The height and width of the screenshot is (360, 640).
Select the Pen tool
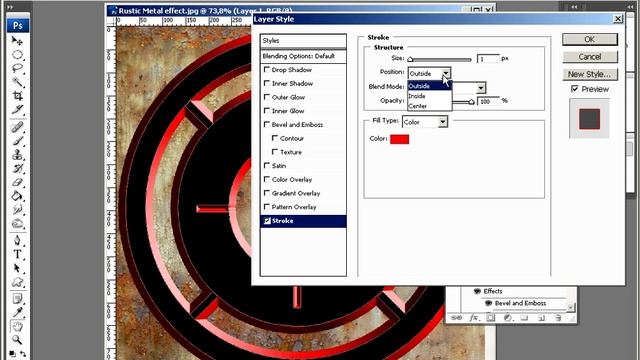coord(17,240)
